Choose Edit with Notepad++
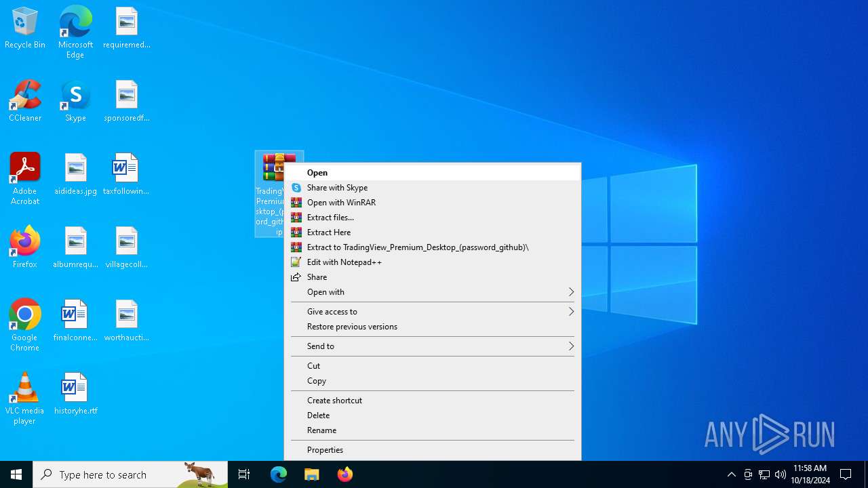 [433, 262]
